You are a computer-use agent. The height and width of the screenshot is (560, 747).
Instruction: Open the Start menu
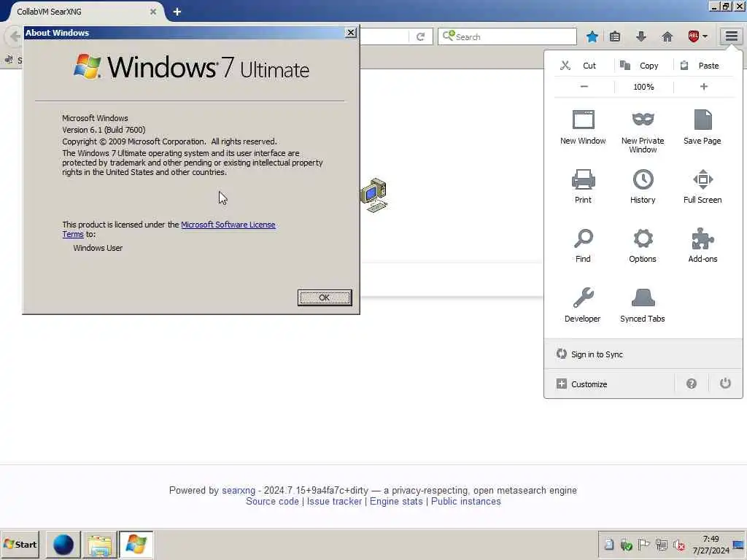(20, 544)
